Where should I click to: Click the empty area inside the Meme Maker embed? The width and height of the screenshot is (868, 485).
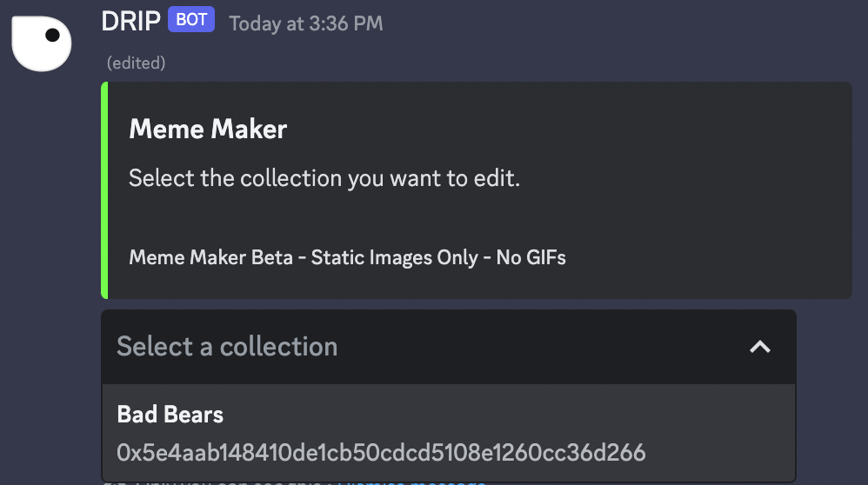[x=696, y=191]
